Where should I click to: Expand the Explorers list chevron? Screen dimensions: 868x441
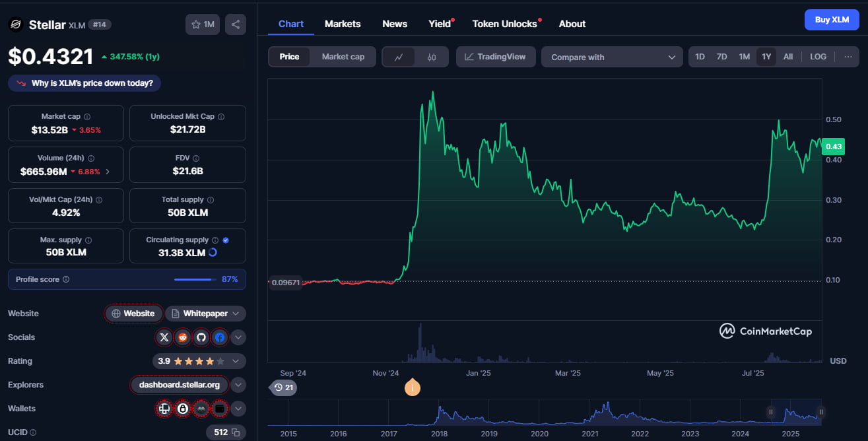238,385
